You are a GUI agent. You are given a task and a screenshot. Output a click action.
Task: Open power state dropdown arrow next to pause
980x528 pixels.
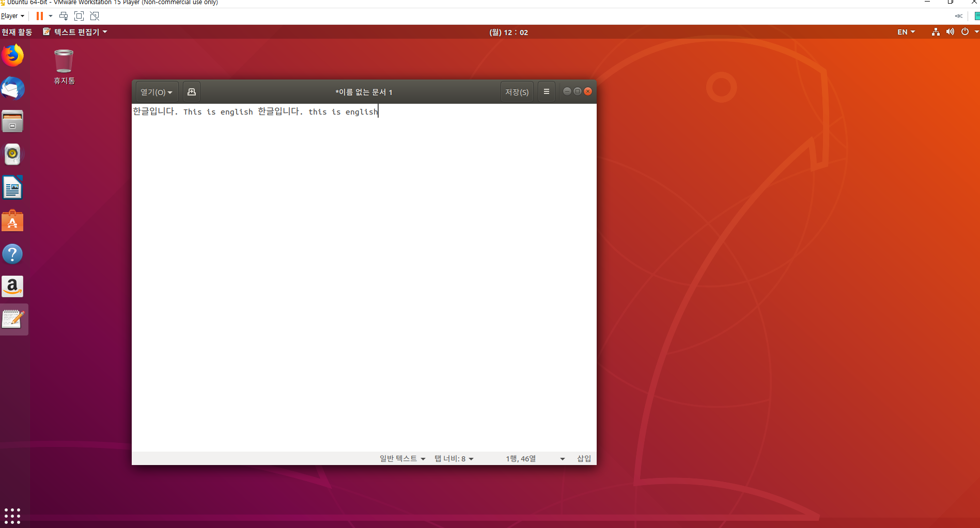pyautogui.click(x=51, y=16)
